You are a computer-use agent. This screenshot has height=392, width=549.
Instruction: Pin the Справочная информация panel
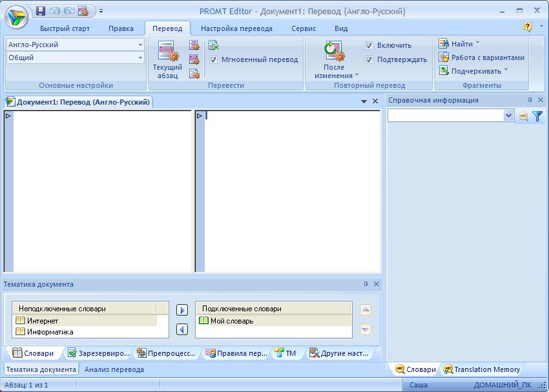[x=530, y=100]
